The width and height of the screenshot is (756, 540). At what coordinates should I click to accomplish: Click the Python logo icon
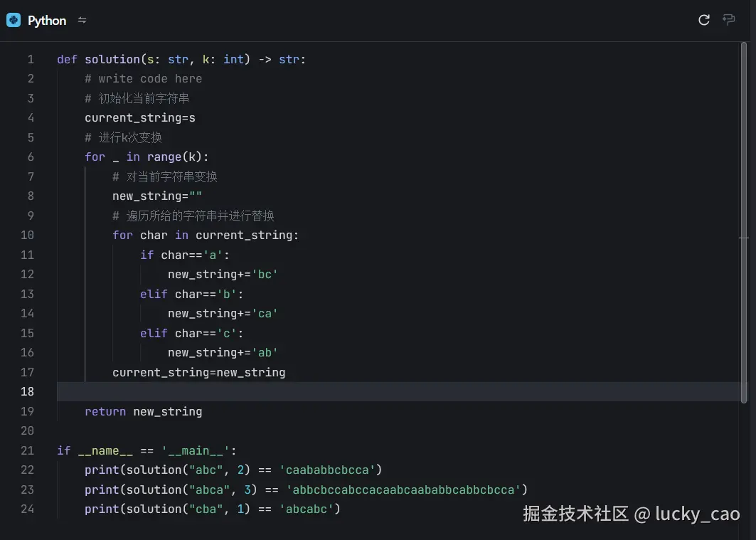14,20
